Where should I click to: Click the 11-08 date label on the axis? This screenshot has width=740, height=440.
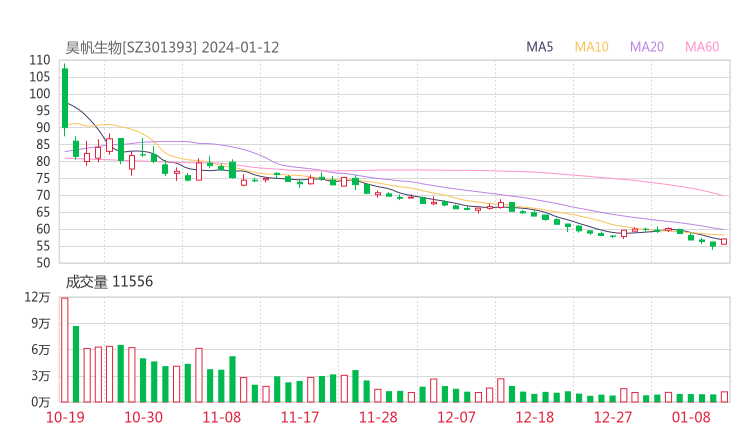click(x=221, y=417)
